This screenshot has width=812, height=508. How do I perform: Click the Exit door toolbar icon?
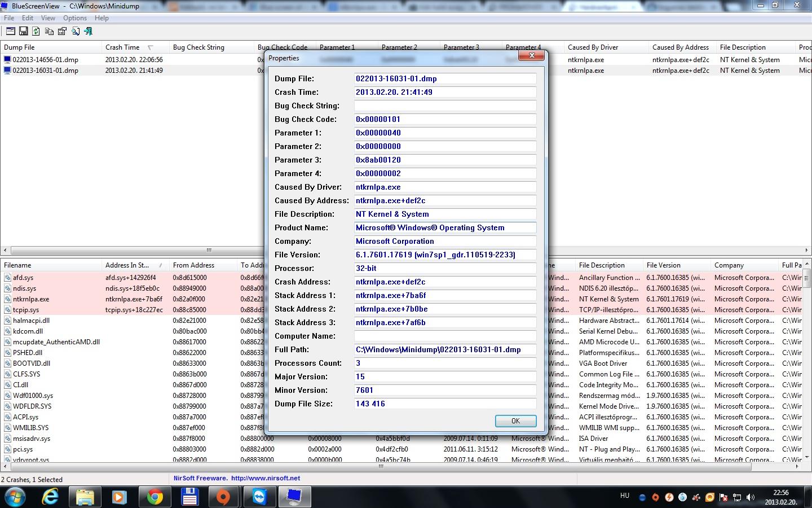pos(88,32)
